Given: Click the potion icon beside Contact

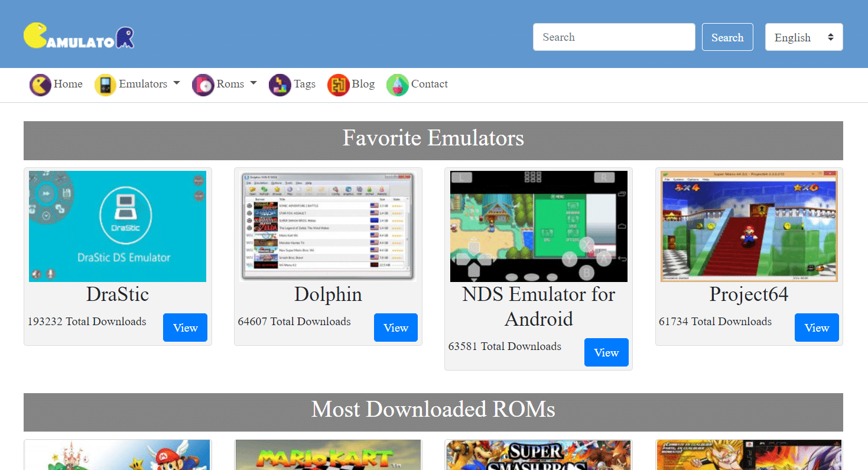Looking at the screenshot, I should 397,85.
